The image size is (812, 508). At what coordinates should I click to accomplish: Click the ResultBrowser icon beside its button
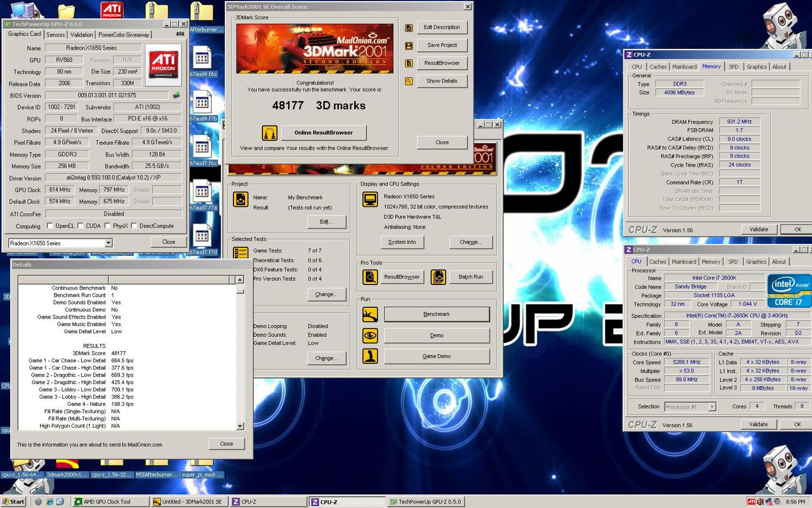tap(409, 63)
